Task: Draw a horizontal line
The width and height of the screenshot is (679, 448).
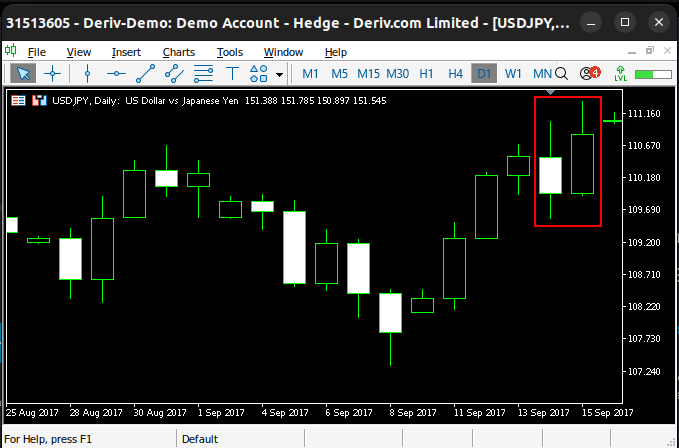Action: click(x=116, y=74)
